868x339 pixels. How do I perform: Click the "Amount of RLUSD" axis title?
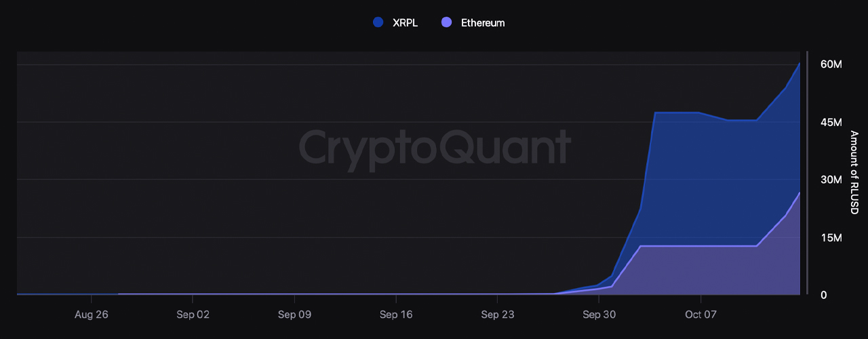(854, 173)
